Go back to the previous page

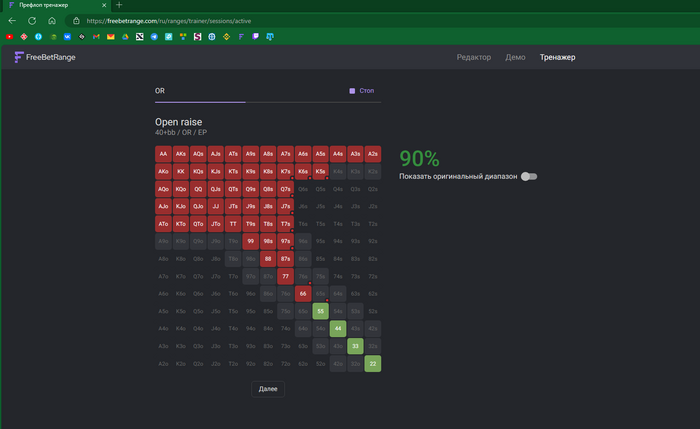(x=12, y=21)
